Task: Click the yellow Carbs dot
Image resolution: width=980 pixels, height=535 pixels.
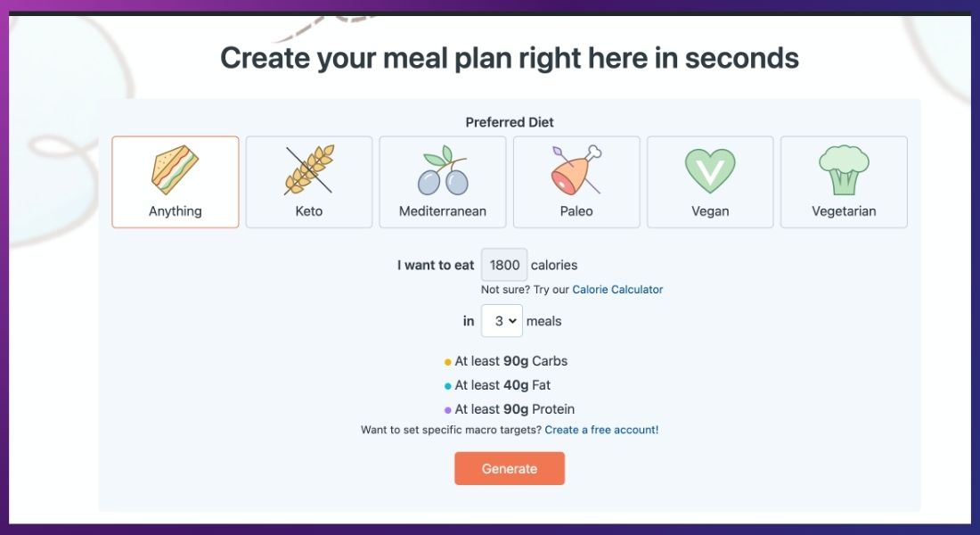Action: coord(447,362)
